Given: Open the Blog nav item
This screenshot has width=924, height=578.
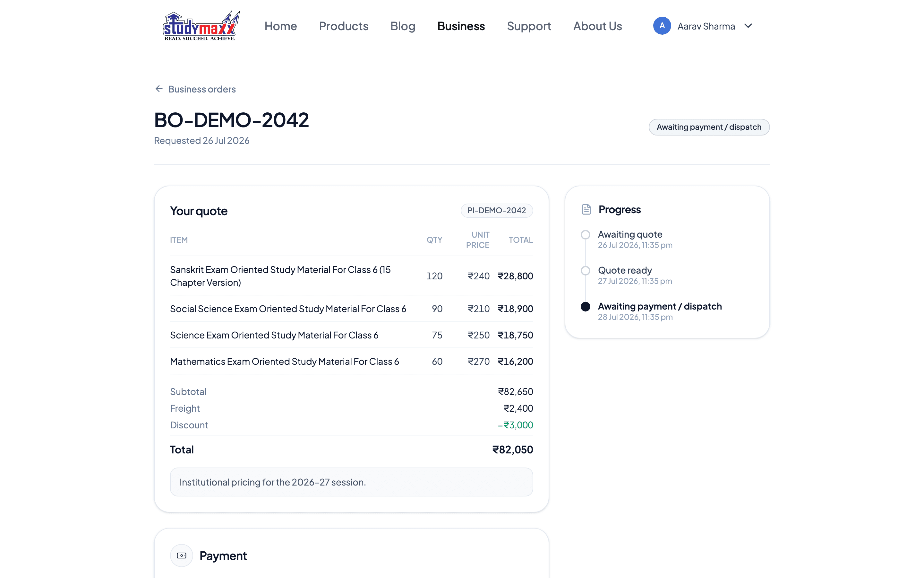Looking at the screenshot, I should (x=403, y=26).
